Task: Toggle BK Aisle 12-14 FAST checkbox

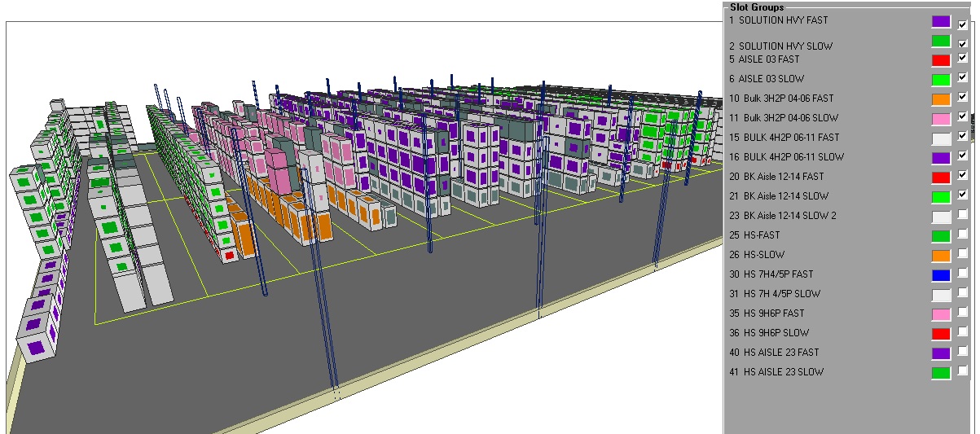Action: click(x=963, y=175)
